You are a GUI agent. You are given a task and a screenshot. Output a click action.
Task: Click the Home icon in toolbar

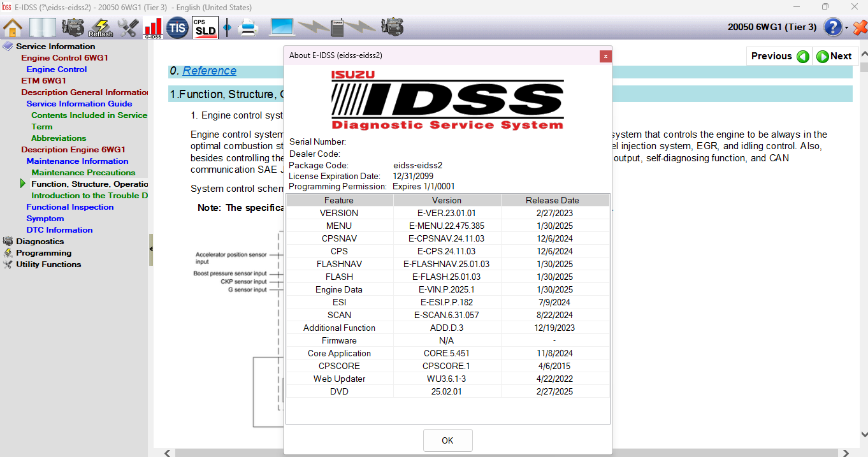tap(13, 27)
